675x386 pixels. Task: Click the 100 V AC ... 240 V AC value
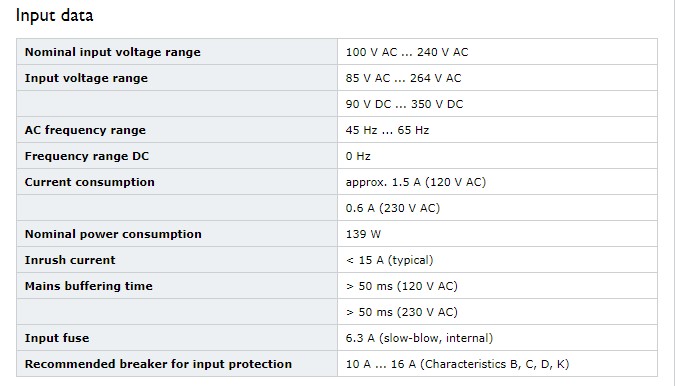[407, 52]
